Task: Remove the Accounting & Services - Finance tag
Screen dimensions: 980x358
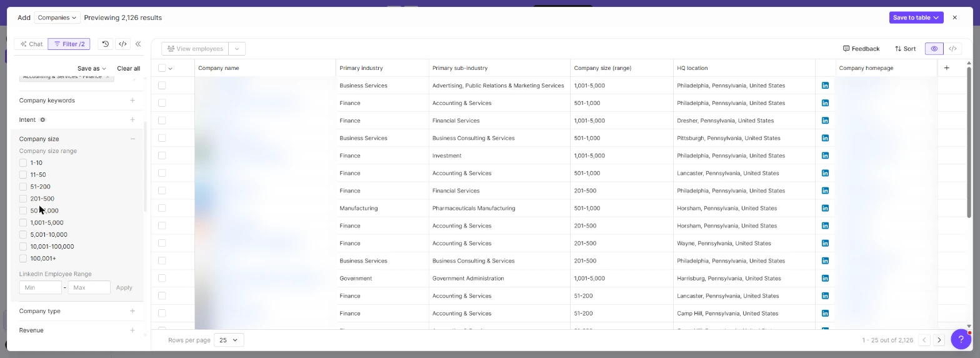Action: click(x=107, y=77)
